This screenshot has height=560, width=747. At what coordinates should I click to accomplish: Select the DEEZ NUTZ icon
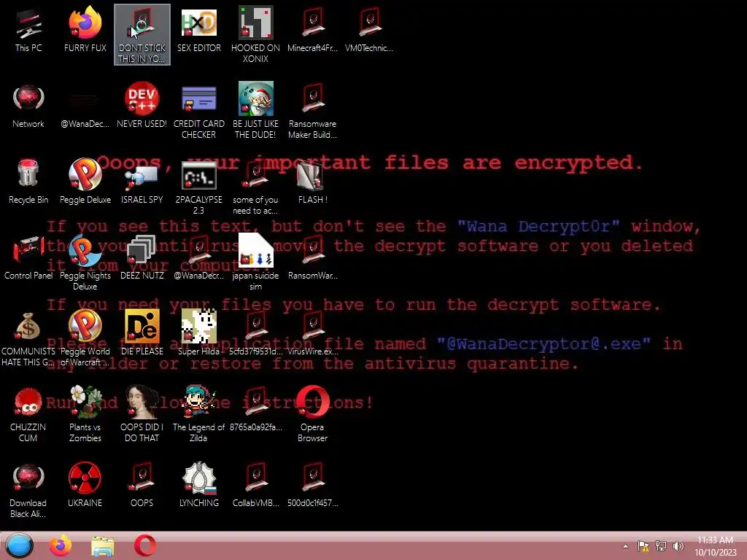(x=142, y=258)
